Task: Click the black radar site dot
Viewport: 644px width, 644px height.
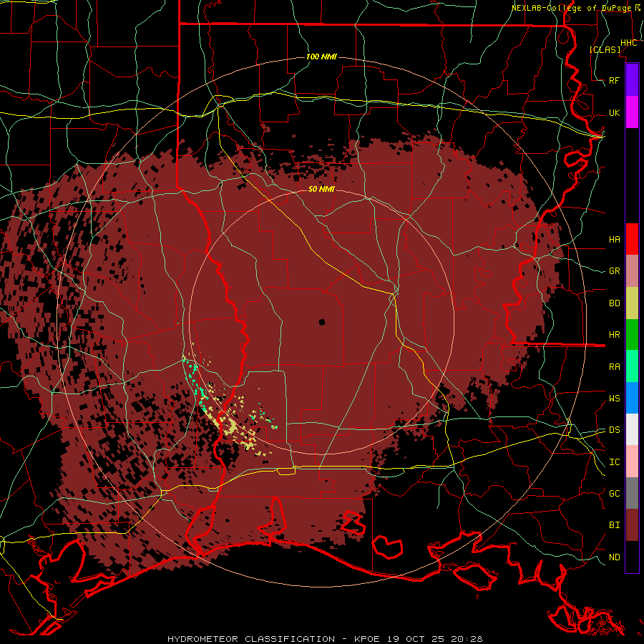Action: [x=322, y=322]
